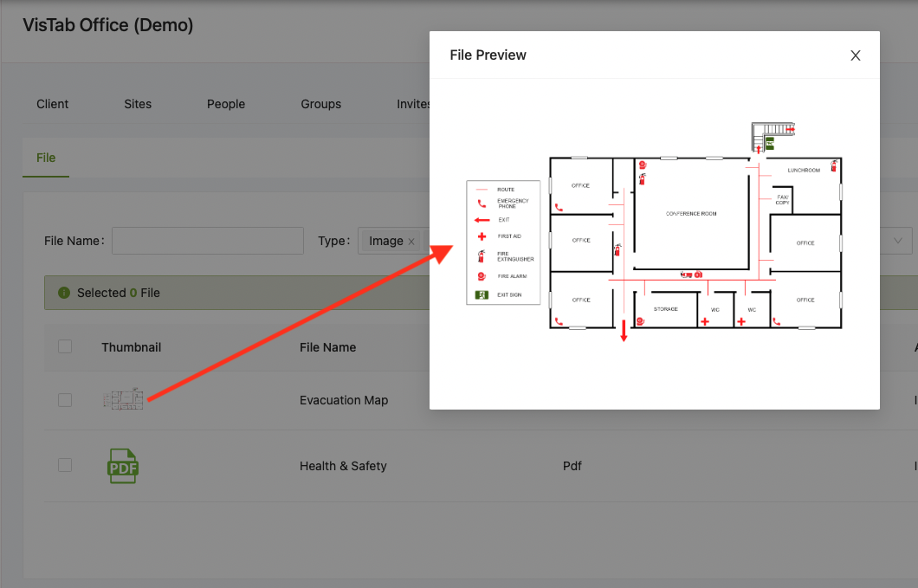This screenshot has width=918, height=588.
Task: Open the Evacuation Map thumbnail
Action: tap(123, 399)
